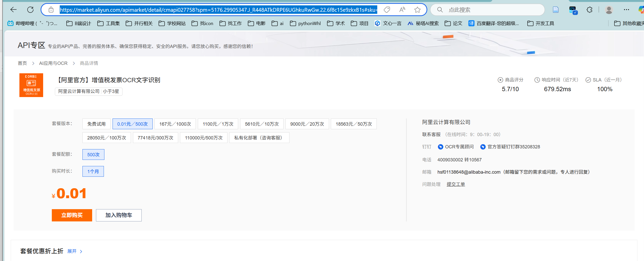Open the 论文 bookmark folder
644x261 pixels.
click(x=453, y=23)
